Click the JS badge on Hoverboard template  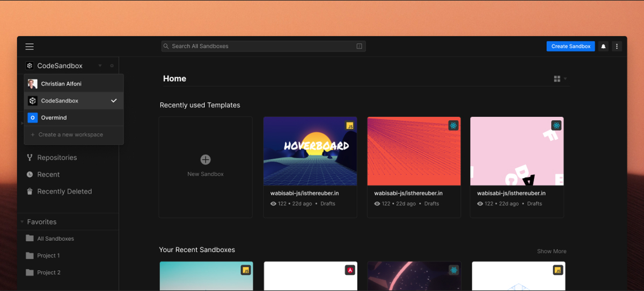[x=350, y=125]
